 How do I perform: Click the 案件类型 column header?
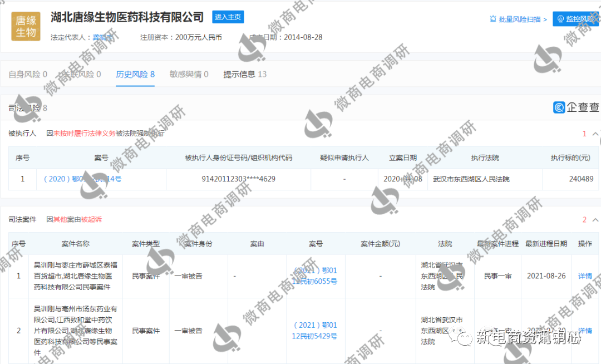[x=146, y=243]
